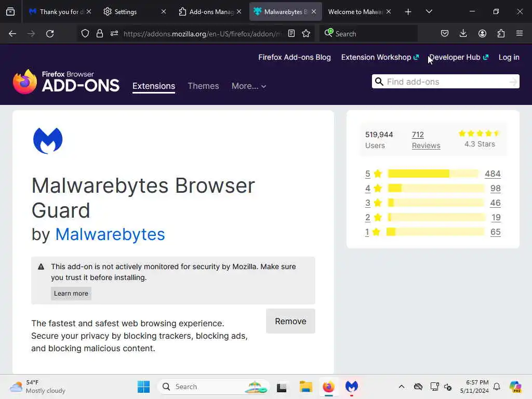
Task: Click the Learn more button
Action: (71, 294)
